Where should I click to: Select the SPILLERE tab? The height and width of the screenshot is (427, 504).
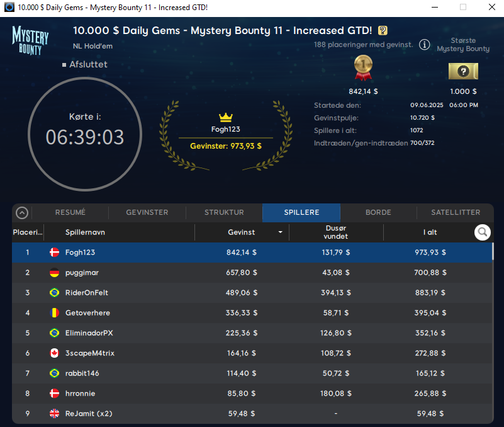tap(301, 213)
